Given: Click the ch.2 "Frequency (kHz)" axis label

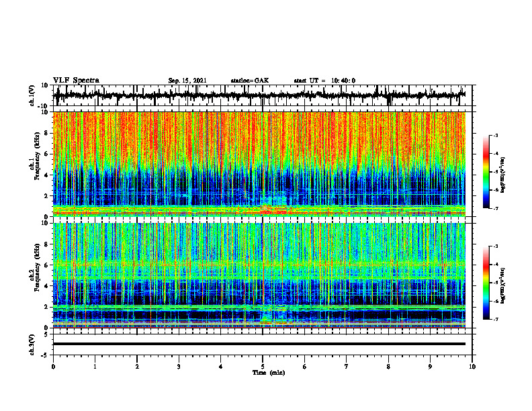Looking at the screenshot, I should point(38,267).
